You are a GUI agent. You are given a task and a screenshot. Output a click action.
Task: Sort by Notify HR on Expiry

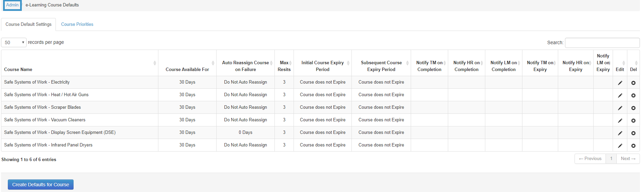576,63
